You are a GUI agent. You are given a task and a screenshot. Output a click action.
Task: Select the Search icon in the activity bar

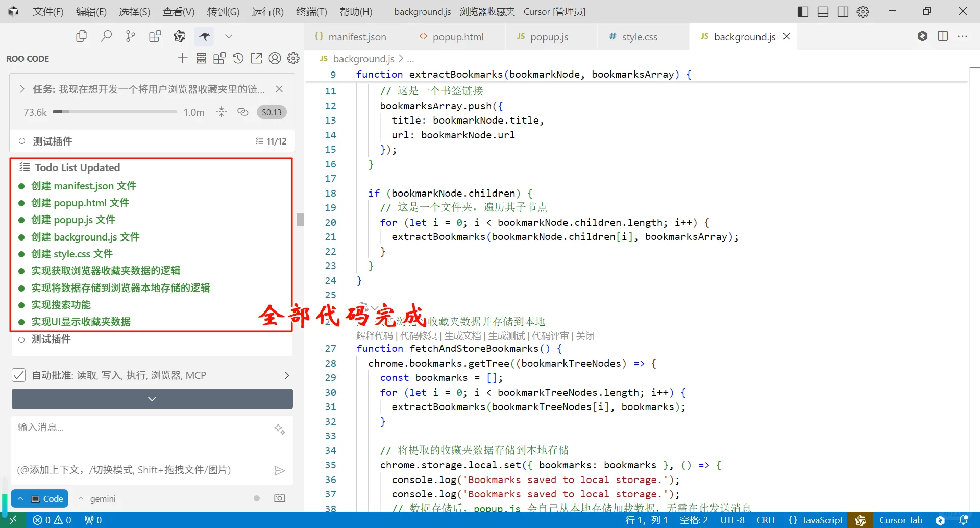click(106, 36)
